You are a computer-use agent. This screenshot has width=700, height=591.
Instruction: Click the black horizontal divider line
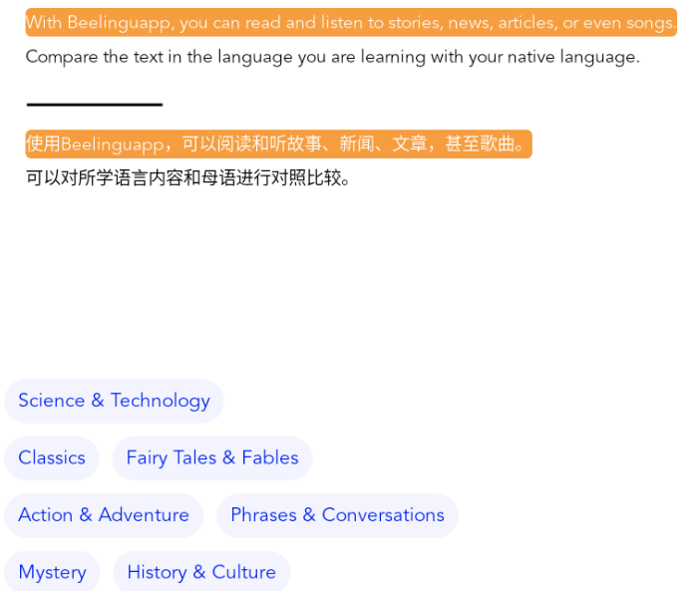[x=95, y=104]
